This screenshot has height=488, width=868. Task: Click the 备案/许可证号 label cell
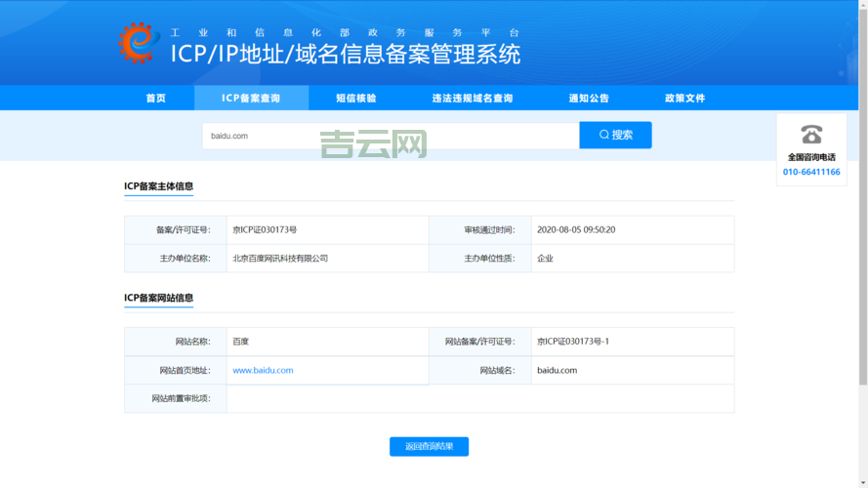click(176, 229)
